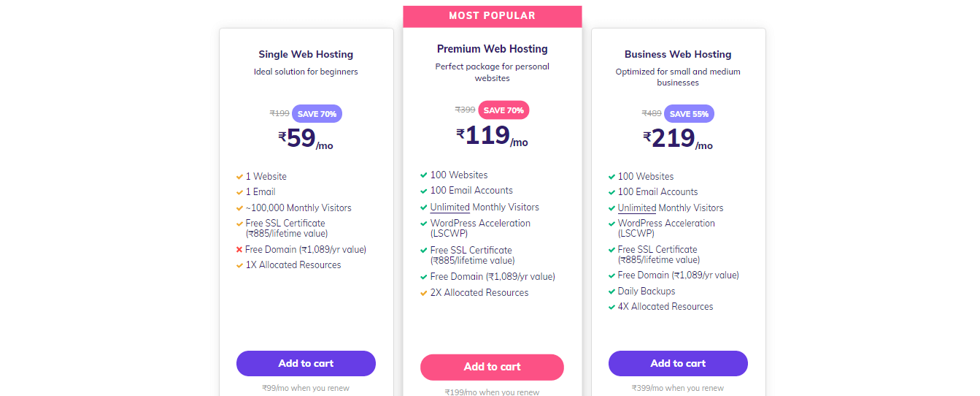Screen dimensions: 980x396
Task: Click the MOST POPULAR banner
Action: (492, 16)
